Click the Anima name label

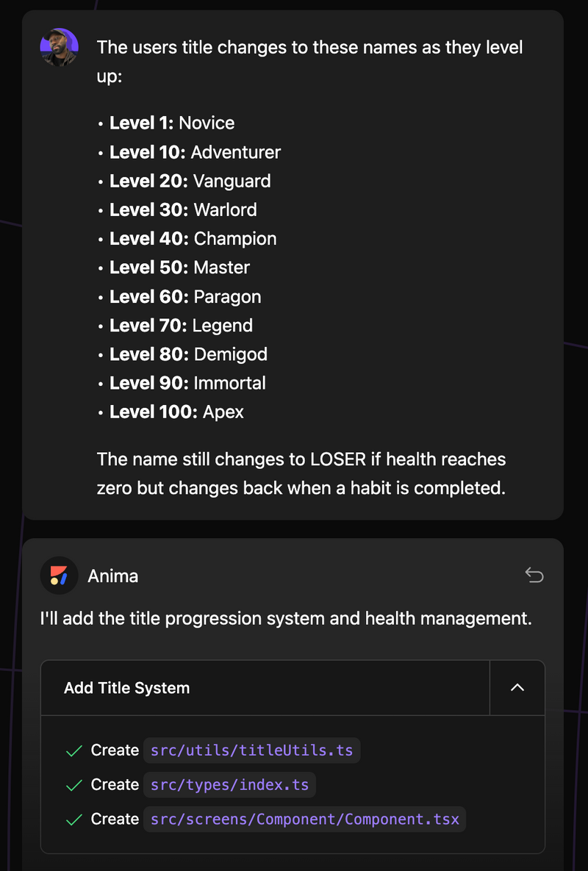112,576
